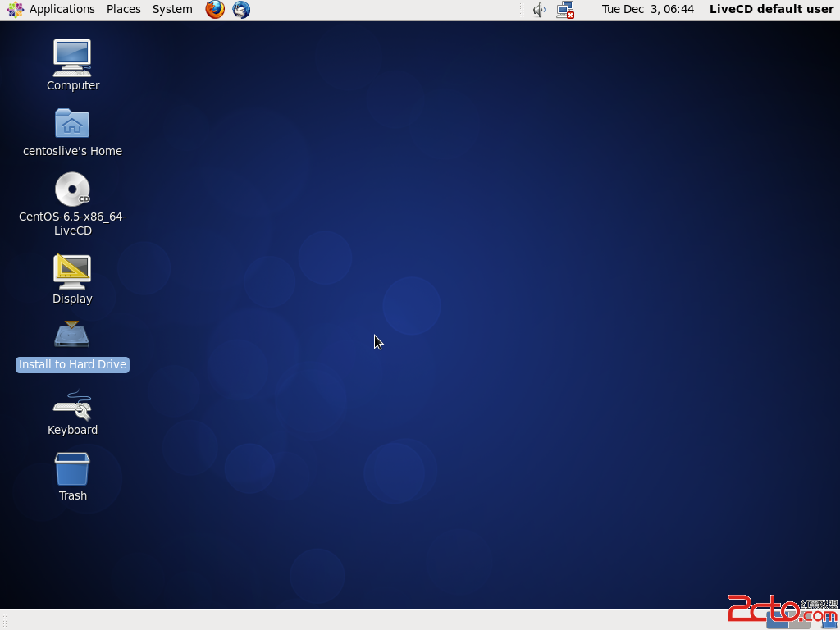Select the CentOS-6.5-x86_64-LiveCD disc icon
This screenshot has width=840, height=630.
click(72, 189)
